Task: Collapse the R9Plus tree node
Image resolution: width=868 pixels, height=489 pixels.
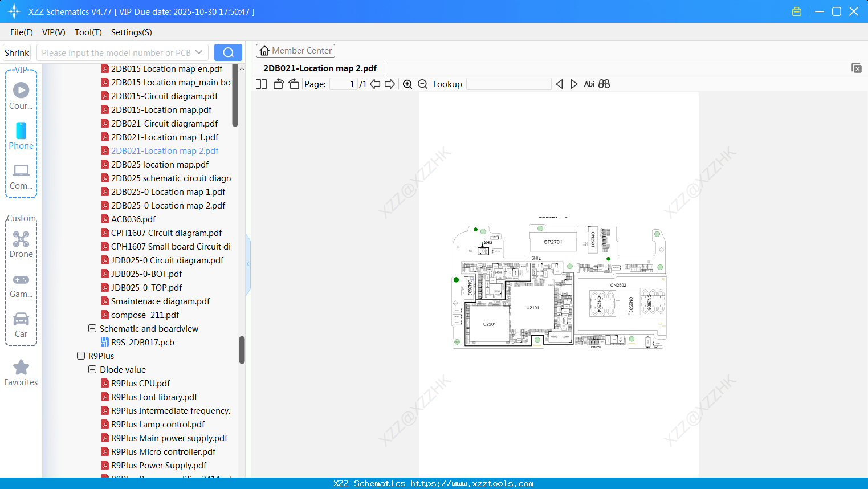Action: tap(80, 356)
